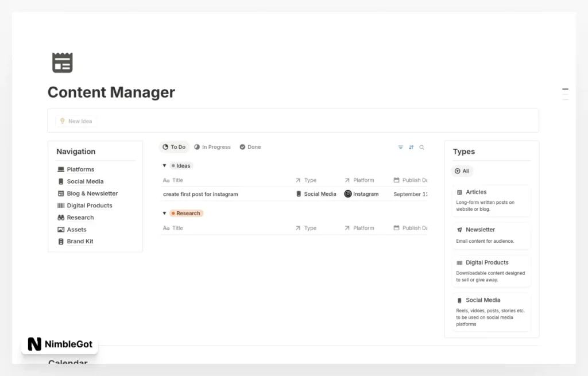The height and width of the screenshot is (376, 588).
Task: Click the search magnifier icon
Action: coord(421,148)
